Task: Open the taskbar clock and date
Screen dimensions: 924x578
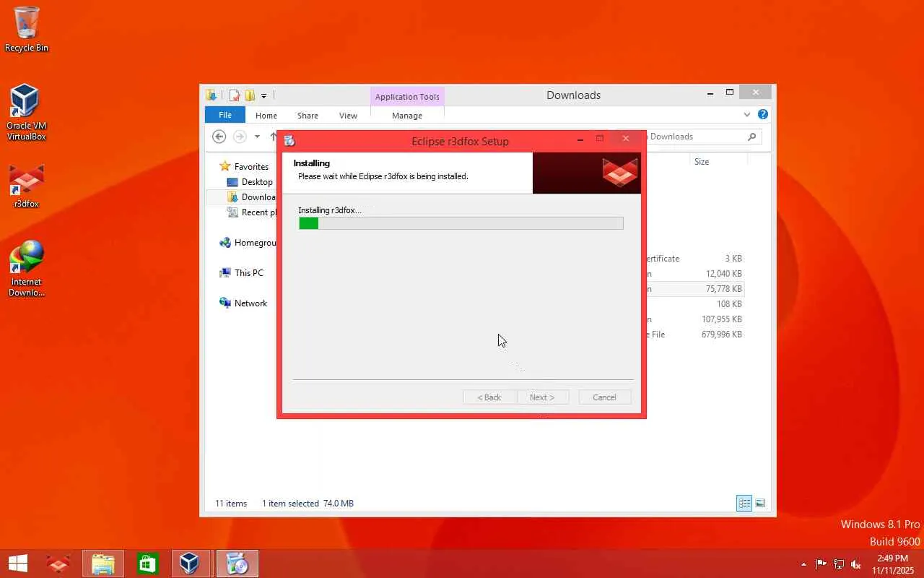Action: pyautogui.click(x=893, y=564)
